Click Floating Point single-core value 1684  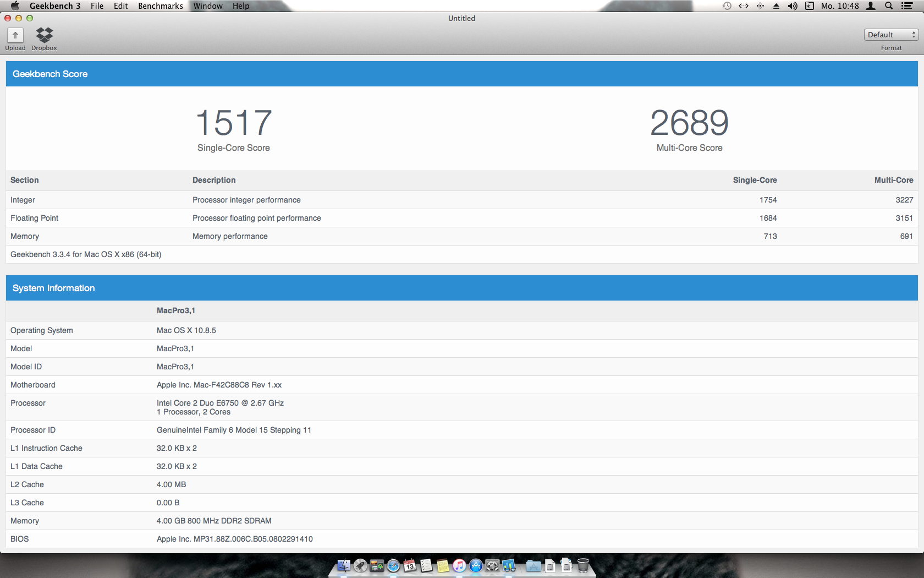pos(768,218)
